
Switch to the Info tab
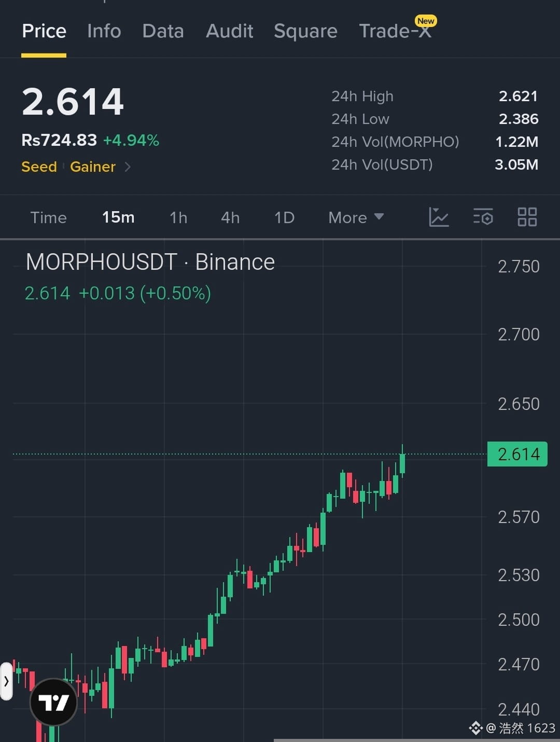tap(104, 31)
